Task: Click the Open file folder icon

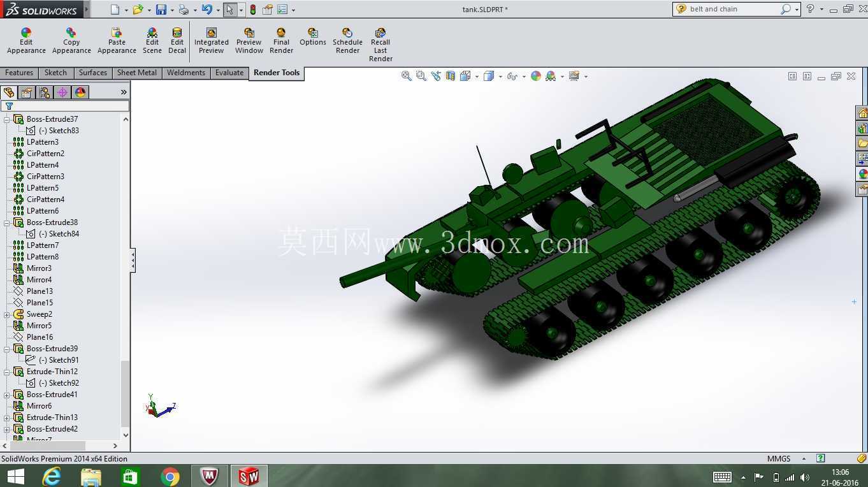Action: tap(138, 10)
